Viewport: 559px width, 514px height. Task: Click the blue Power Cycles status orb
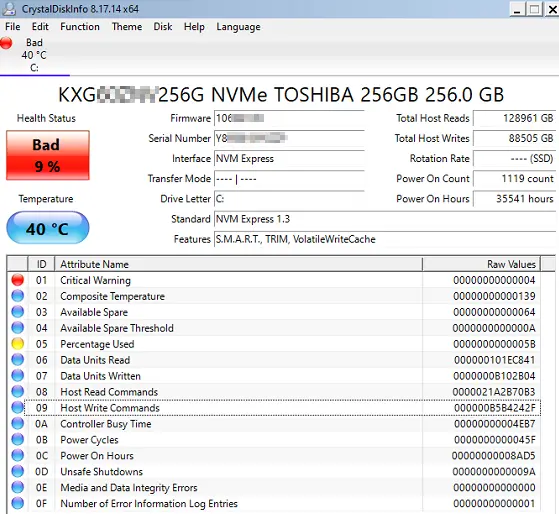[17, 440]
